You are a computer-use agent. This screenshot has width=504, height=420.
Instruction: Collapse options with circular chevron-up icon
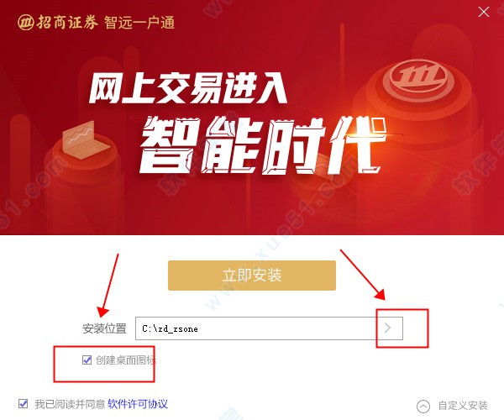click(x=423, y=407)
